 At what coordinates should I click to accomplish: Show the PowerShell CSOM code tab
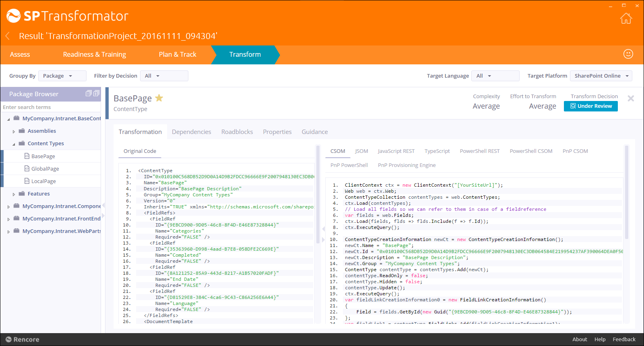tap(531, 151)
